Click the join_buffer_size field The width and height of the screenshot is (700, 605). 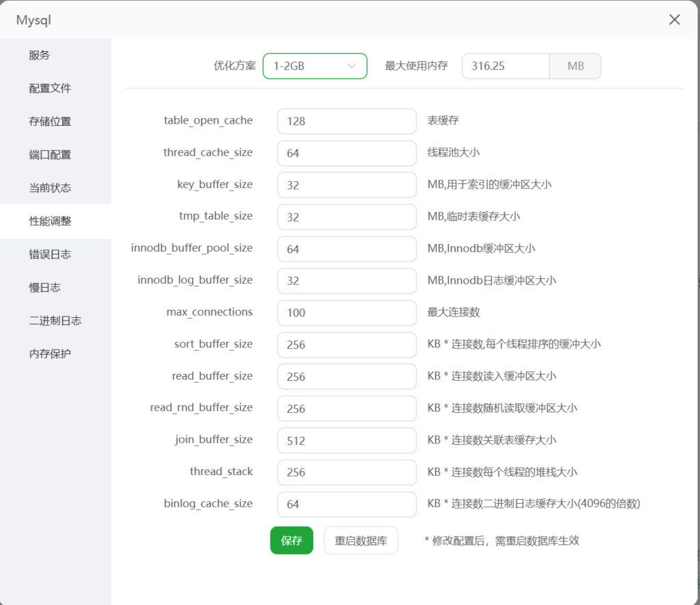pos(347,440)
